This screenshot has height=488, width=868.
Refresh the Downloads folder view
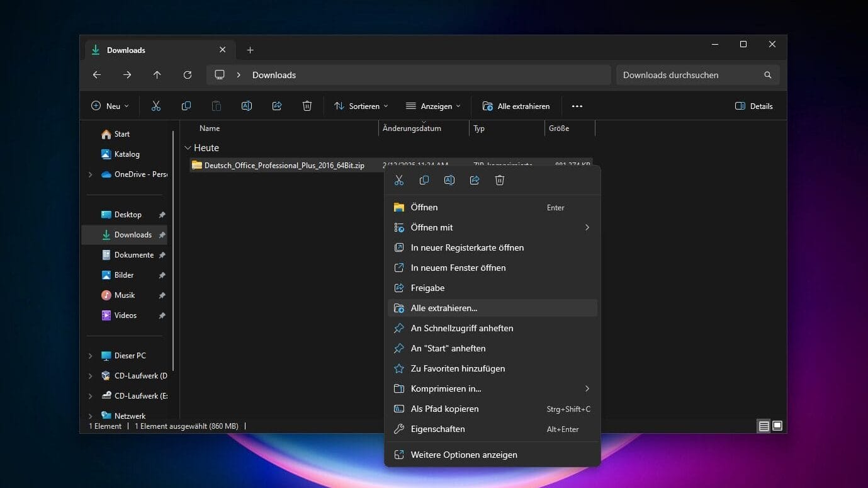188,75
